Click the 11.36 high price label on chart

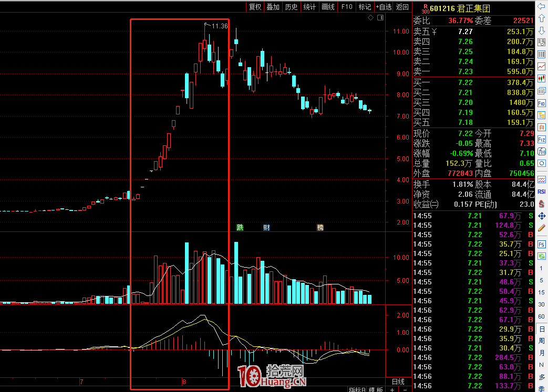pos(220,26)
